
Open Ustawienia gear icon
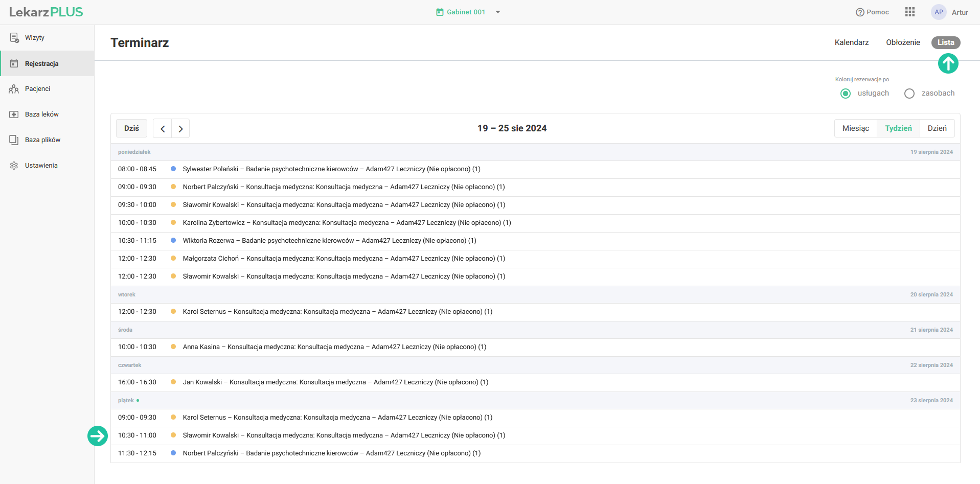14,166
